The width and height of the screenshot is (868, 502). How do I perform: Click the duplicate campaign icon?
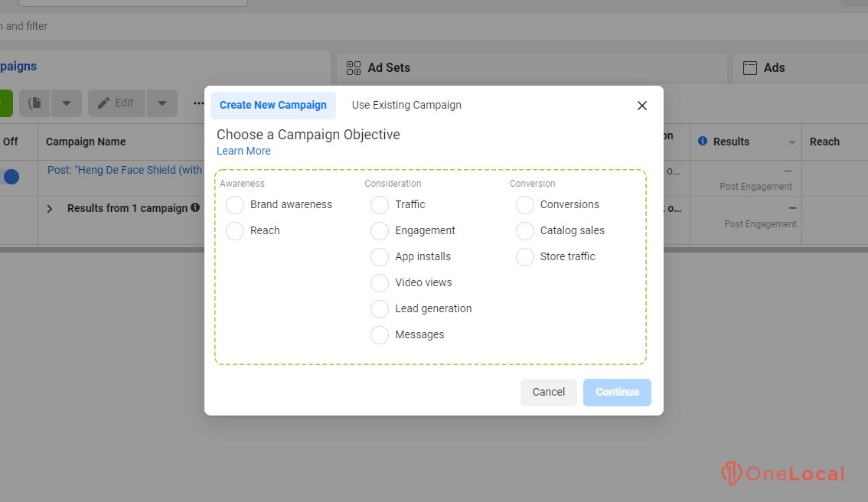(35, 103)
